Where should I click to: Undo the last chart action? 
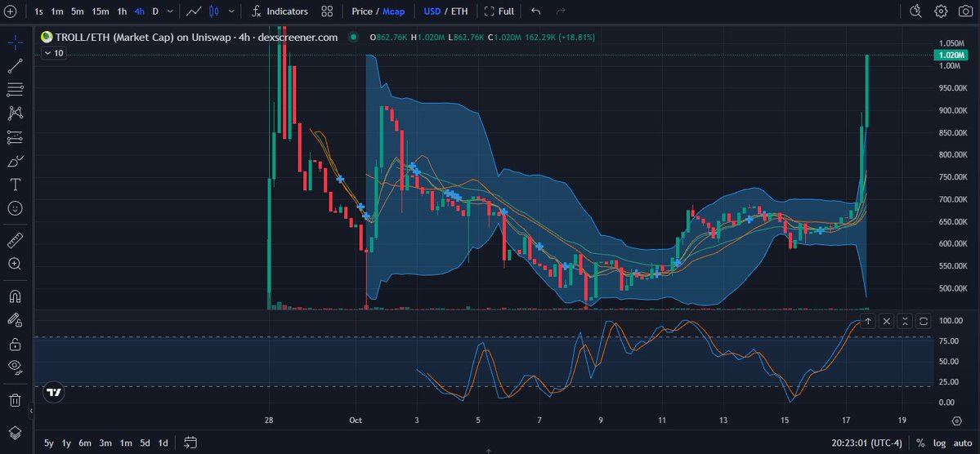coord(535,11)
